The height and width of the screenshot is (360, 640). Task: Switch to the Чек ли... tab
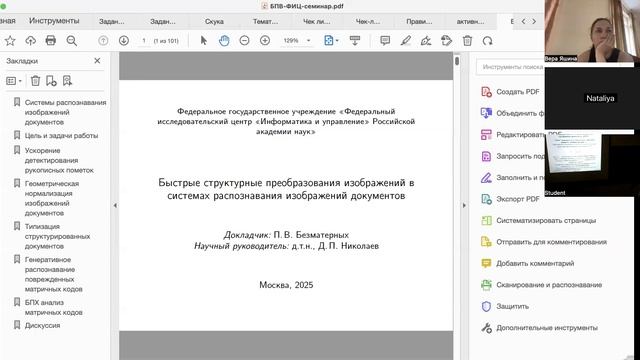pos(316,22)
